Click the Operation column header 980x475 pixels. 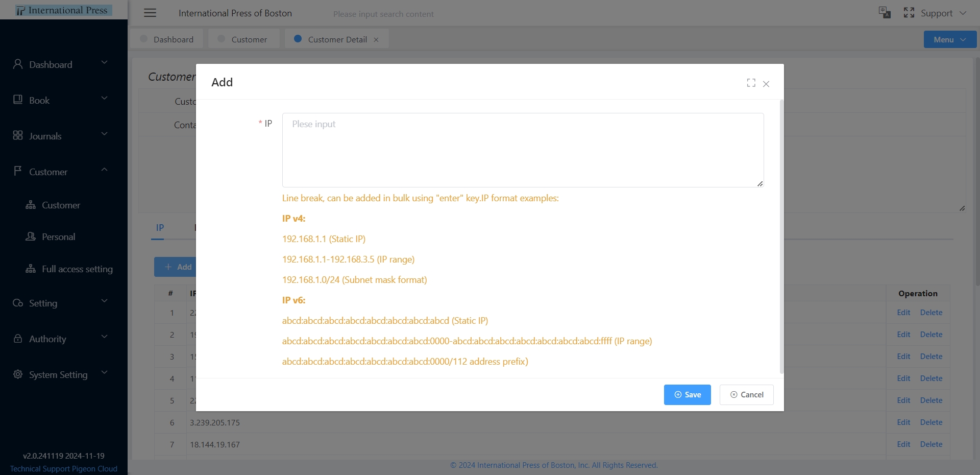point(918,294)
